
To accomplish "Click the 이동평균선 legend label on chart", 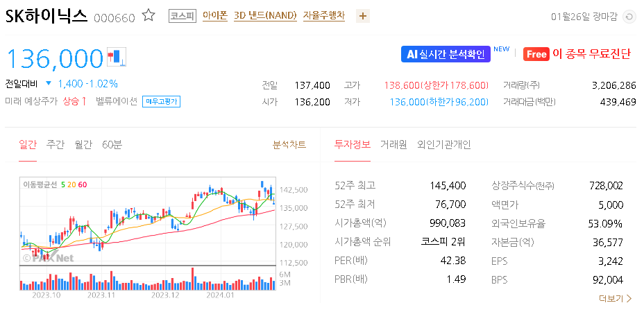I will [x=40, y=184].
